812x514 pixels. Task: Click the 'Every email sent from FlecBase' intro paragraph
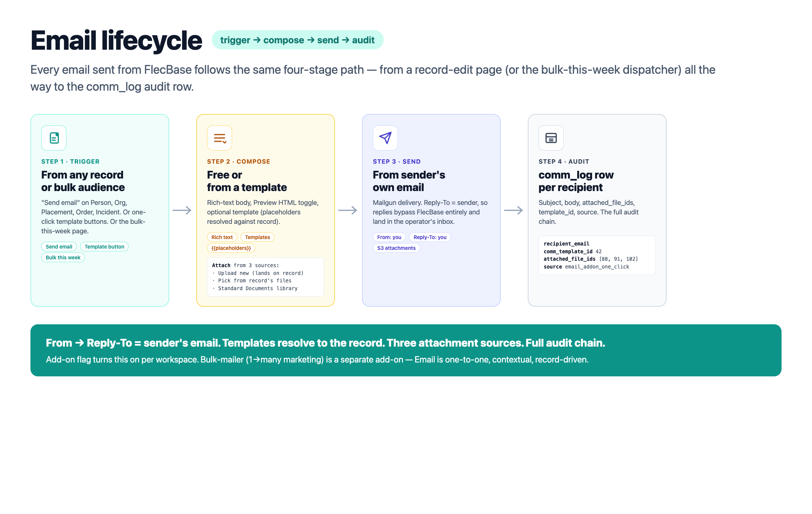373,78
